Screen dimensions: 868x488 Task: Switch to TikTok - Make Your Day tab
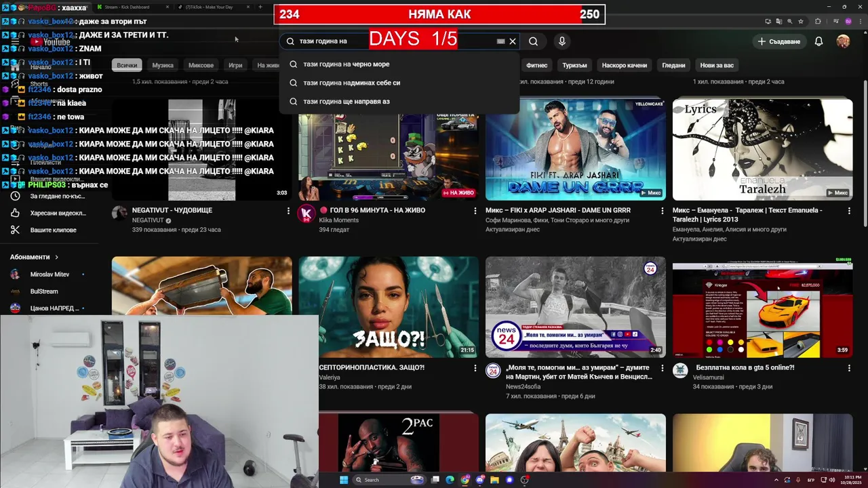[x=212, y=7]
